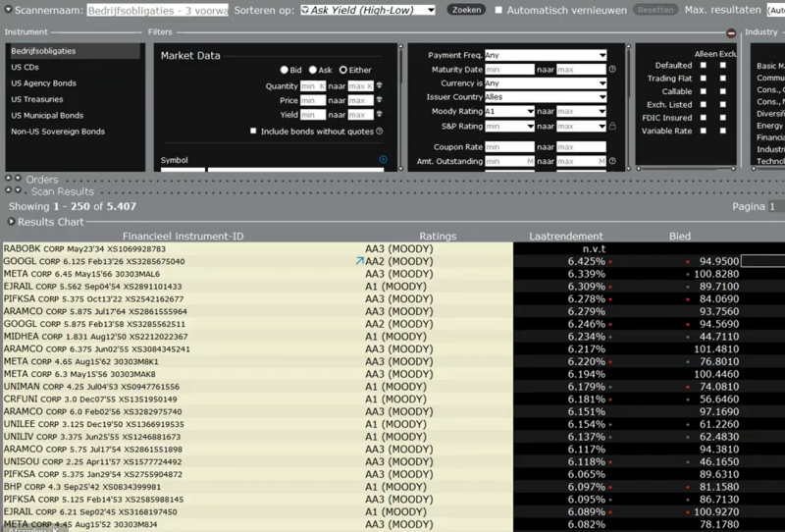This screenshot has height=532, width=785.
Task: Click the down arrow next to Orders
Action: (18, 178)
